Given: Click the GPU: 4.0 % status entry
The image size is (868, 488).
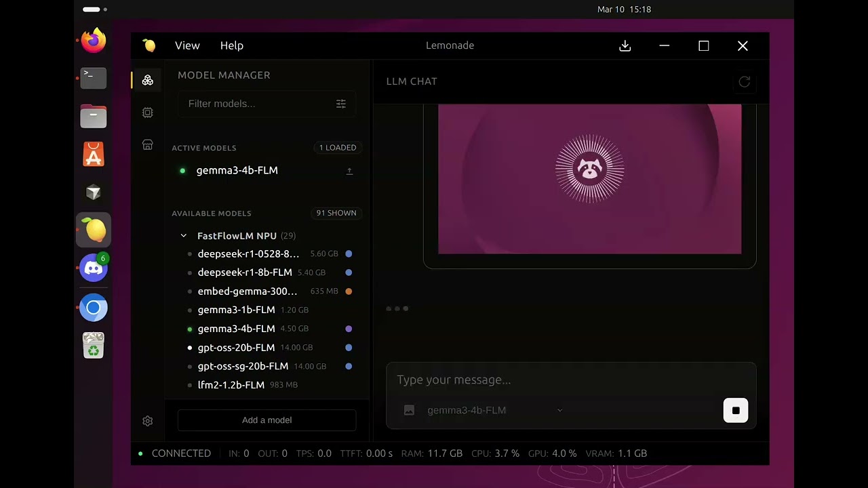Looking at the screenshot, I should [553, 453].
